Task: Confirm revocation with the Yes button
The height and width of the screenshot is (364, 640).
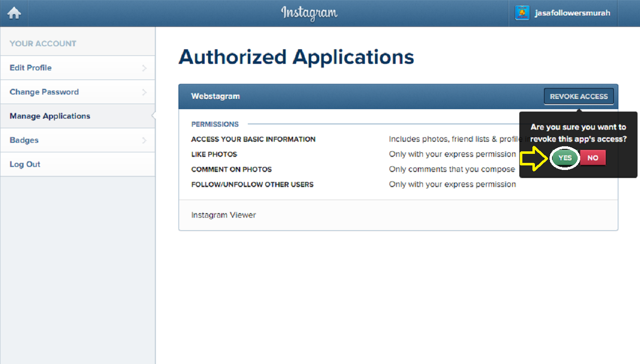Action: point(565,158)
